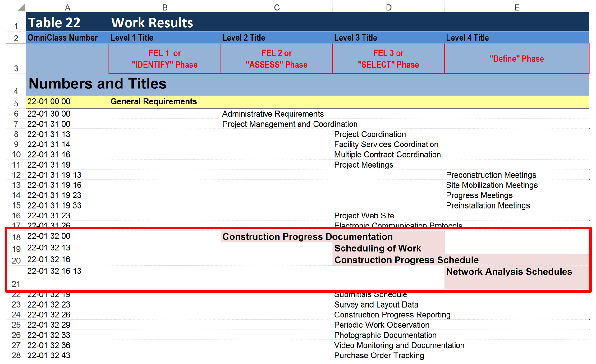Click the '22-01 00 00' cell
The image size is (596, 364).
tap(67, 102)
